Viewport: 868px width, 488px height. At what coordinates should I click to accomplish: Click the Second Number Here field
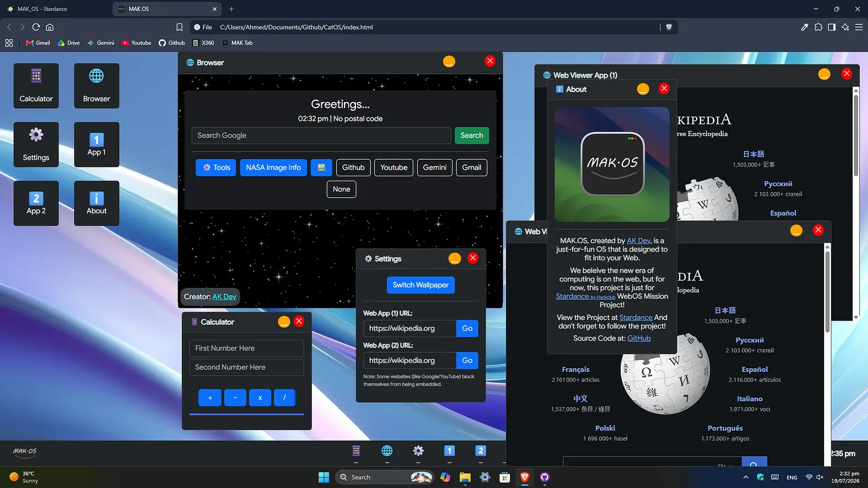(x=246, y=367)
